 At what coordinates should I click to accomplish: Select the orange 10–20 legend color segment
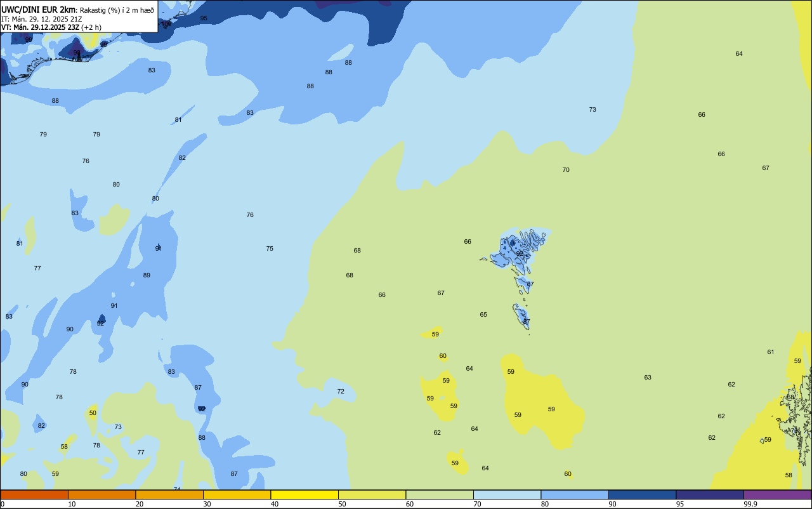point(101,494)
